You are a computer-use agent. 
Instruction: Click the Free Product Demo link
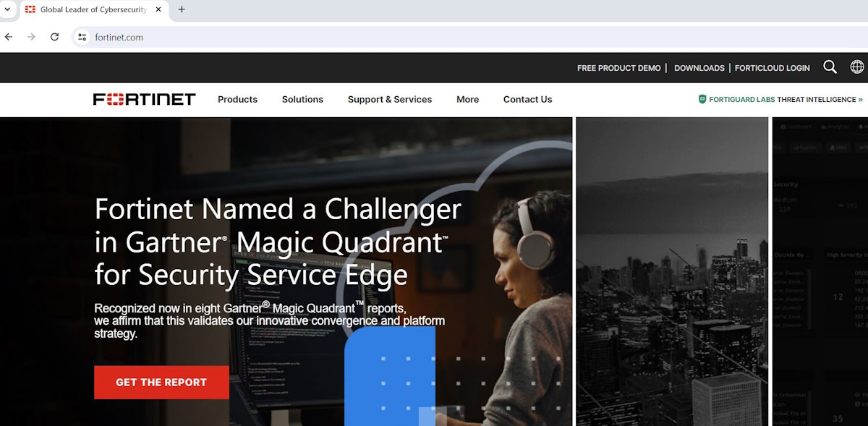click(x=618, y=68)
